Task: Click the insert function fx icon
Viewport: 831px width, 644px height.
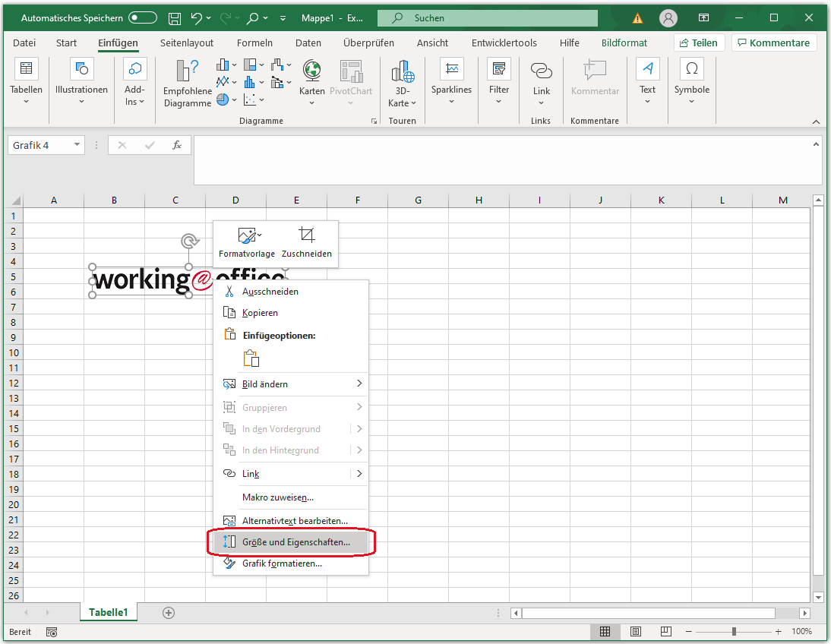Action: (177, 145)
